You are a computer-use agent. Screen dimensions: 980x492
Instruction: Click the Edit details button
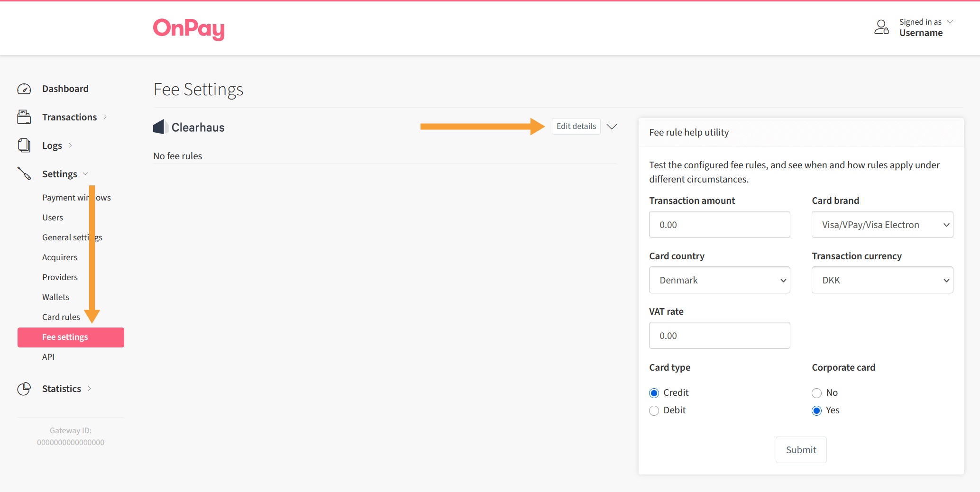tap(576, 126)
